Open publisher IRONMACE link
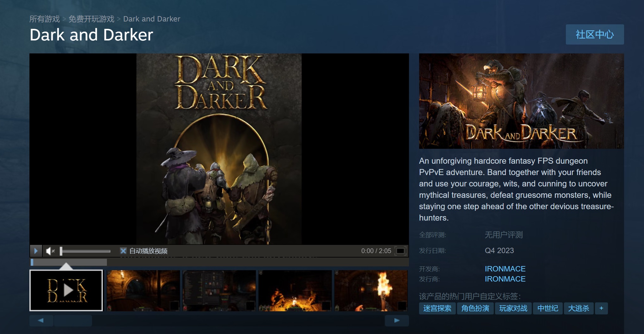 pos(505,279)
